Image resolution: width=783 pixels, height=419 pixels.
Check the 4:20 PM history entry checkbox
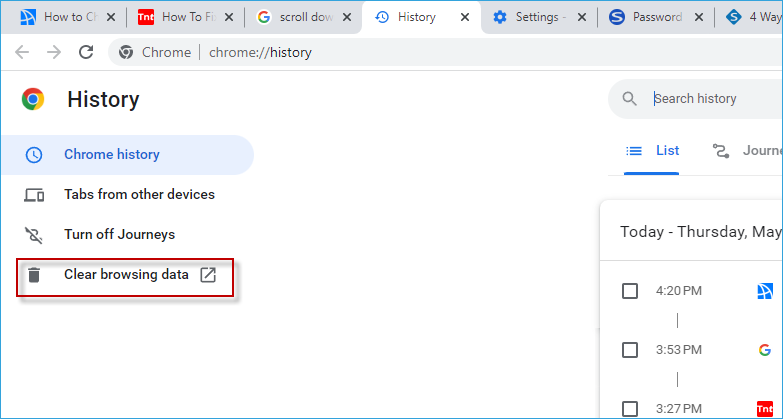pyautogui.click(x=630, y=291)
